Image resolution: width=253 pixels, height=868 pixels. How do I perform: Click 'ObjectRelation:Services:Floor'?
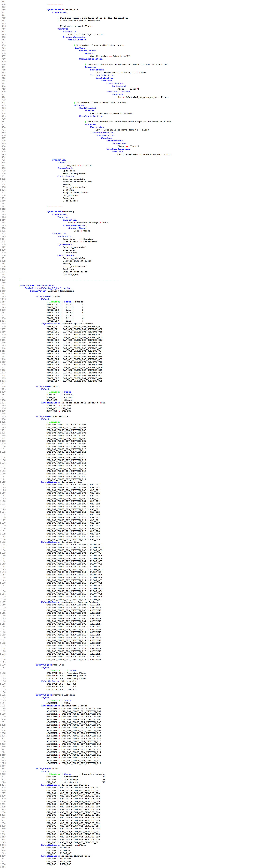click(61, 542)
